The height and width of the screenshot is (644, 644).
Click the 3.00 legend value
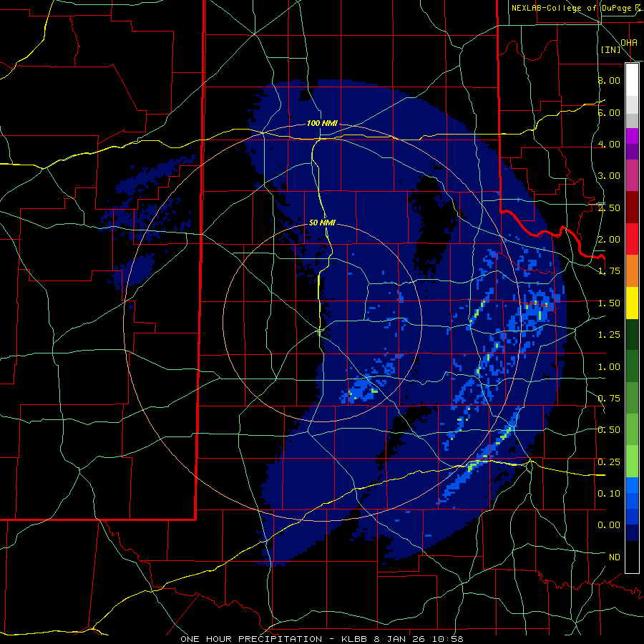tap(609, 176)
